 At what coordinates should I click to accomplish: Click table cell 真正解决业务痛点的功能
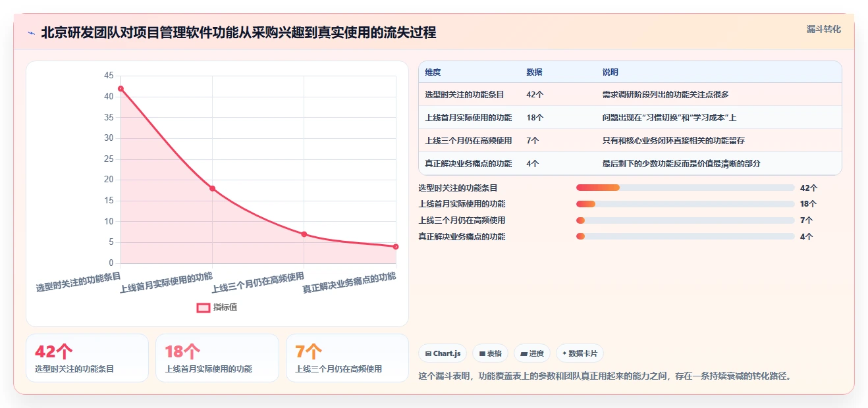[x=468, y=164]
